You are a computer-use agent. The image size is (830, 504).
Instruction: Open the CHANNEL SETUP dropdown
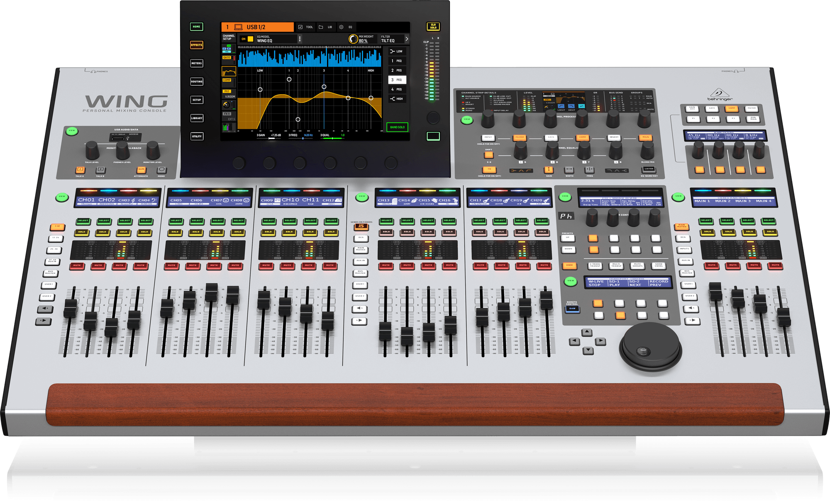pyautogui.click(x=229, y=37)
